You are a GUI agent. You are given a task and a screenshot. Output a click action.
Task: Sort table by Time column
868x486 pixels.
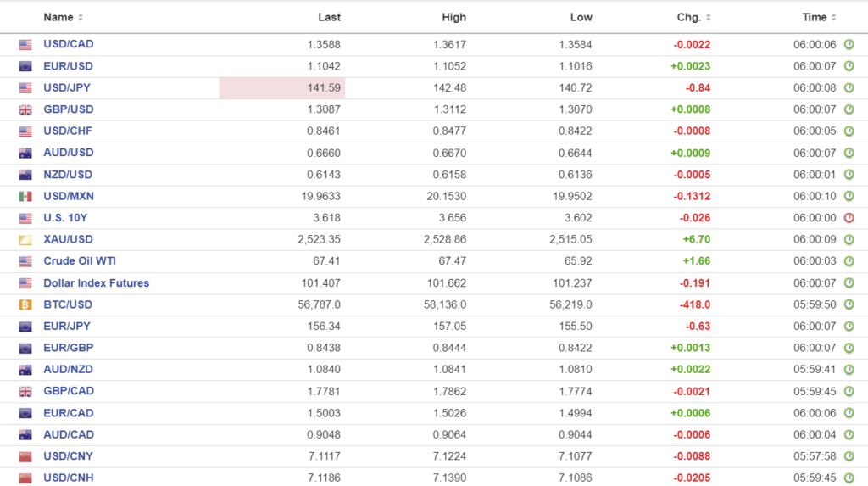tap(819, 17)
